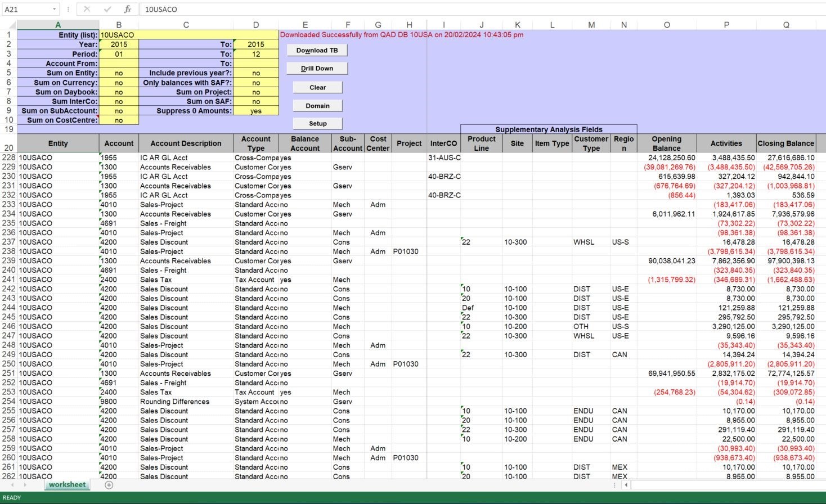Click the vertical ellipsis next to Name Box

click(67, 9)
